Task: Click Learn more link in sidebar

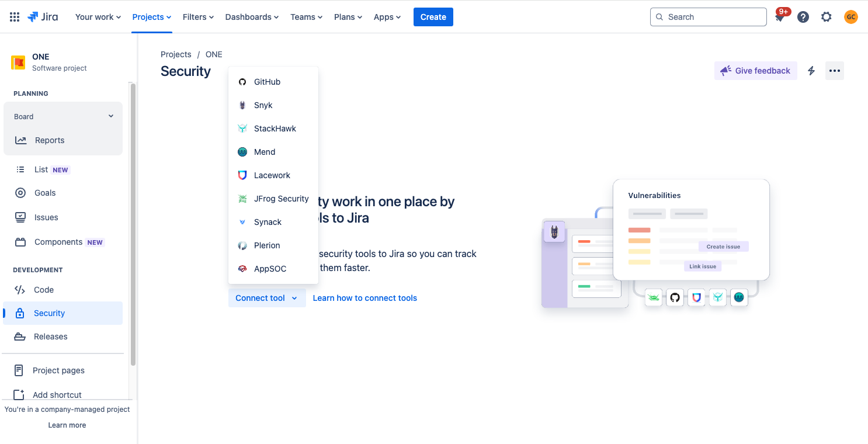Action: coord(67,425)
